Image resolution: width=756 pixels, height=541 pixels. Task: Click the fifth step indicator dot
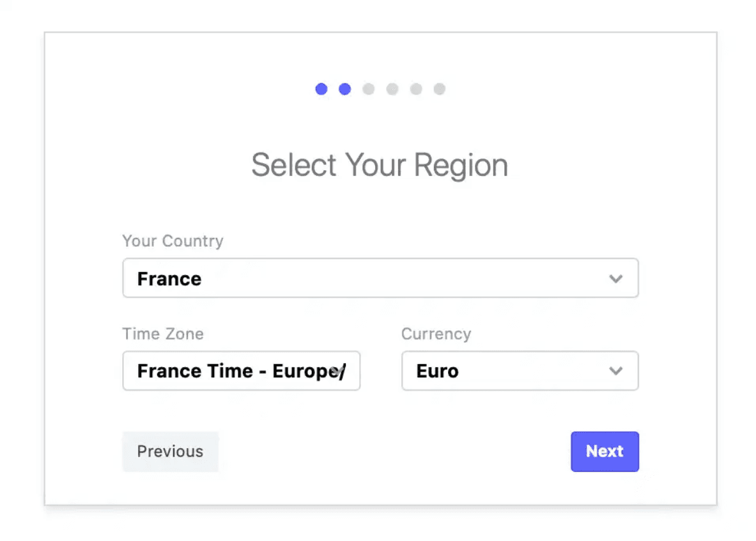coord(416,89)
